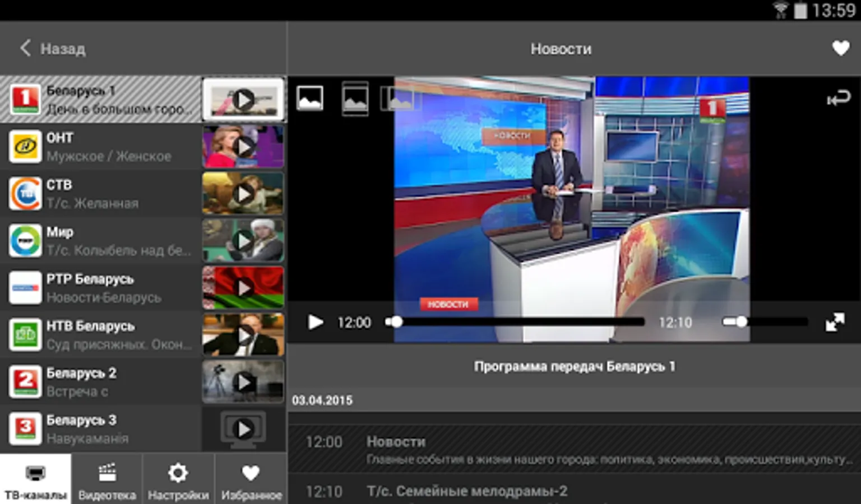Go back using the Назад button

pyautogui.click(x=53, y=49)
